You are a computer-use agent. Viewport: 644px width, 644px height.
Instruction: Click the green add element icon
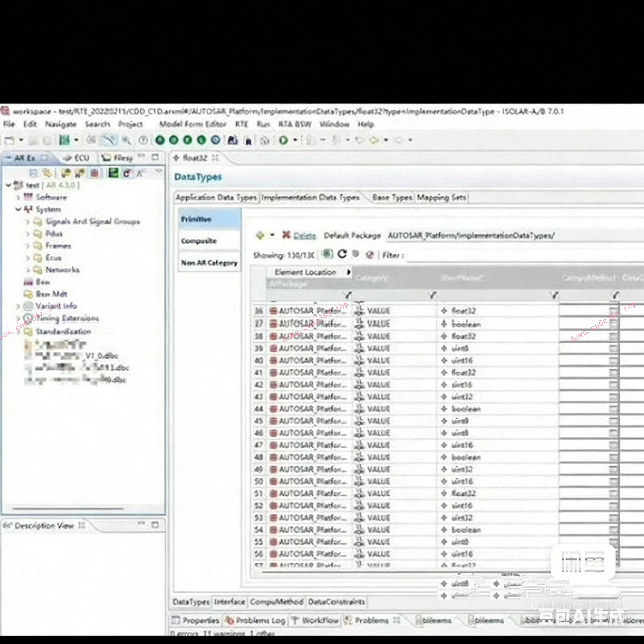click(x=260, y=235)
